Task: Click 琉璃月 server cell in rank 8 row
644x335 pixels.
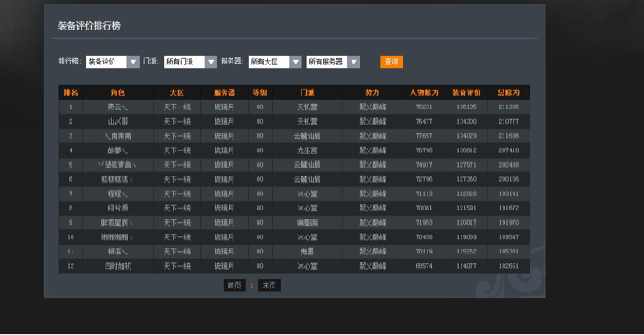Action: pos(225,208)
